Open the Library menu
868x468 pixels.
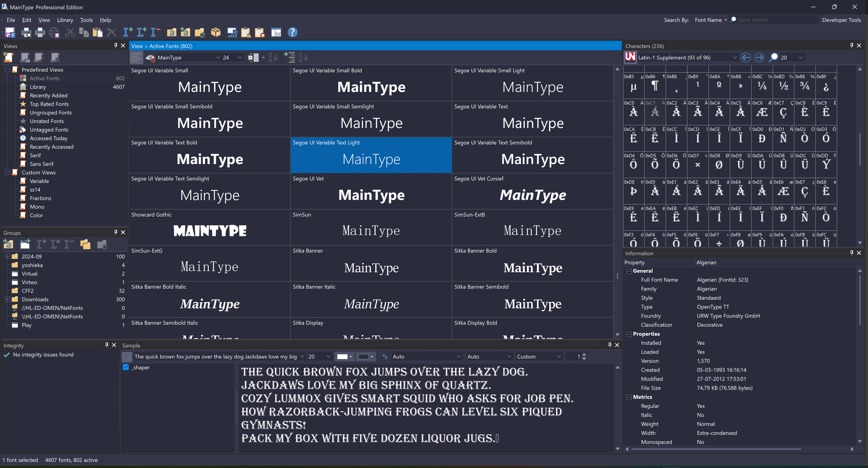[65, 20]
